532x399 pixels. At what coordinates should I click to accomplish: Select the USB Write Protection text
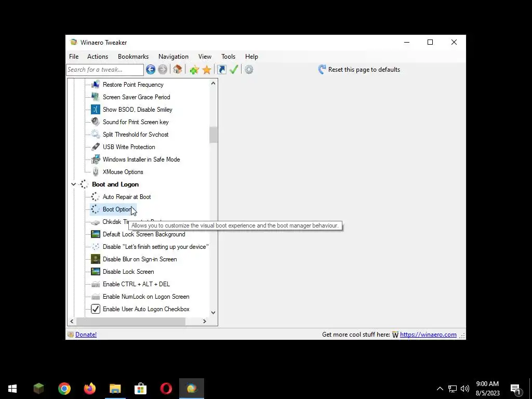[129, 147]
